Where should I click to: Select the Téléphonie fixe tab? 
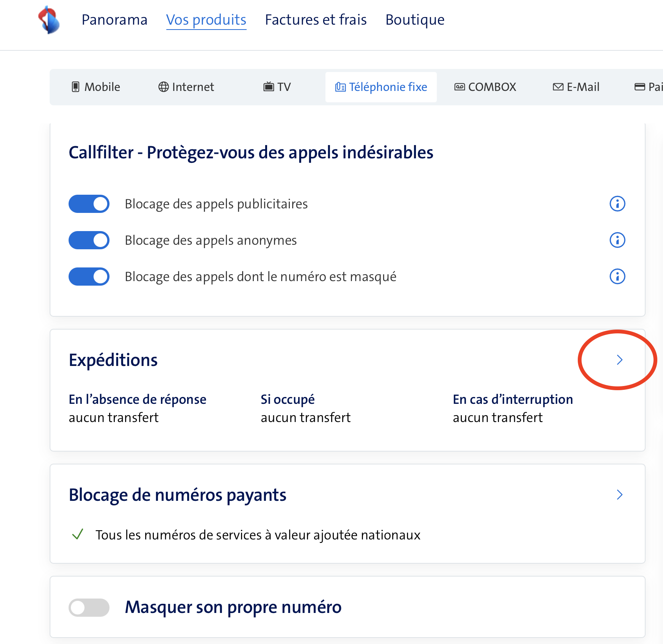381,87
